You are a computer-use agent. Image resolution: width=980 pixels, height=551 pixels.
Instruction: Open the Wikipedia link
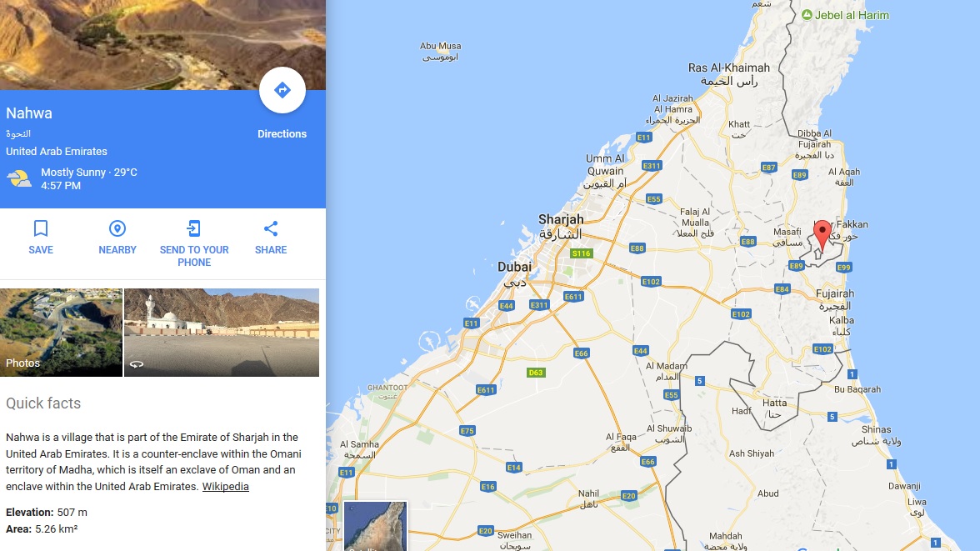226,487
